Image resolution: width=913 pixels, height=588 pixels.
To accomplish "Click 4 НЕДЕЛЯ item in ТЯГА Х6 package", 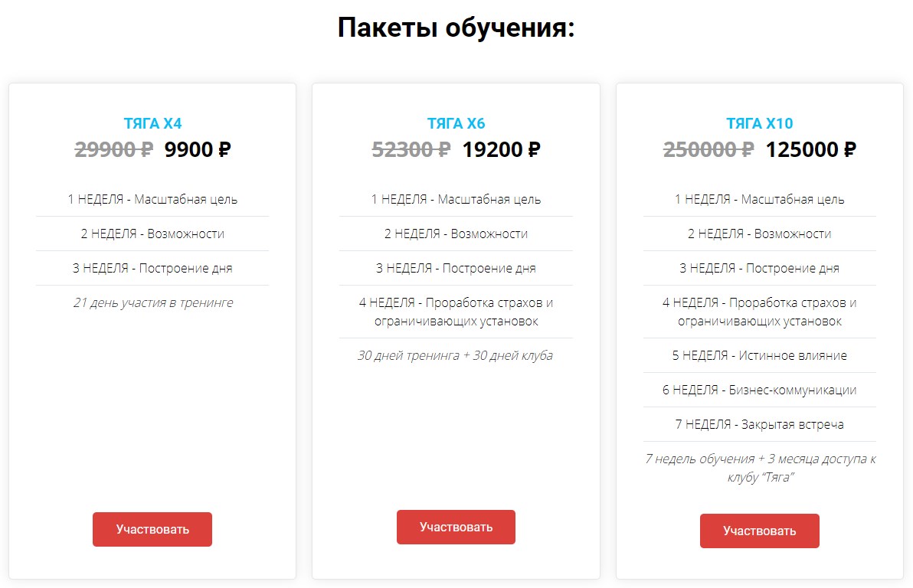I will tap(456, 312).
